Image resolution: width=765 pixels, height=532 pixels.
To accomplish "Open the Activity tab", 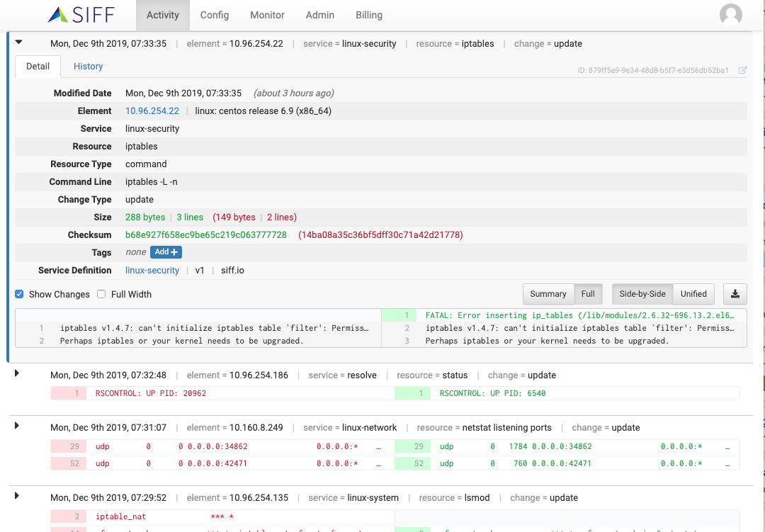I will [162, 15].
